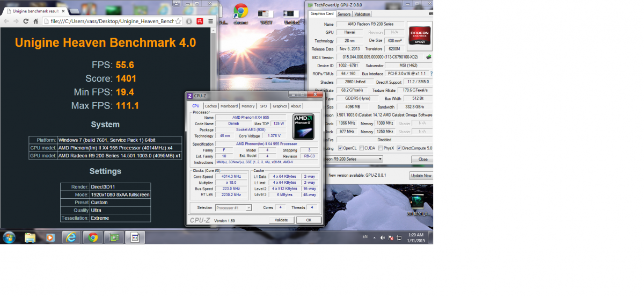Viewport: 644px width, 296px height.
Task: Click the Validate button in CPU-Z
Action: click(x=281, y=220)
